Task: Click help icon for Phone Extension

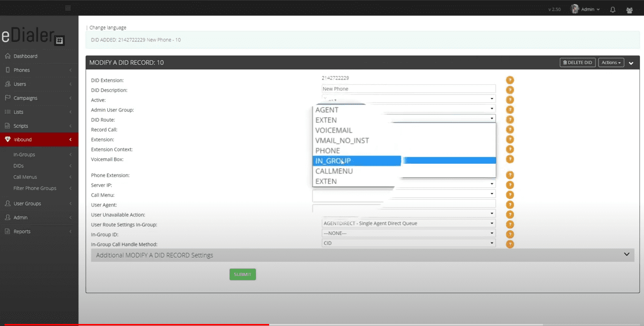Action: (510, 175)
